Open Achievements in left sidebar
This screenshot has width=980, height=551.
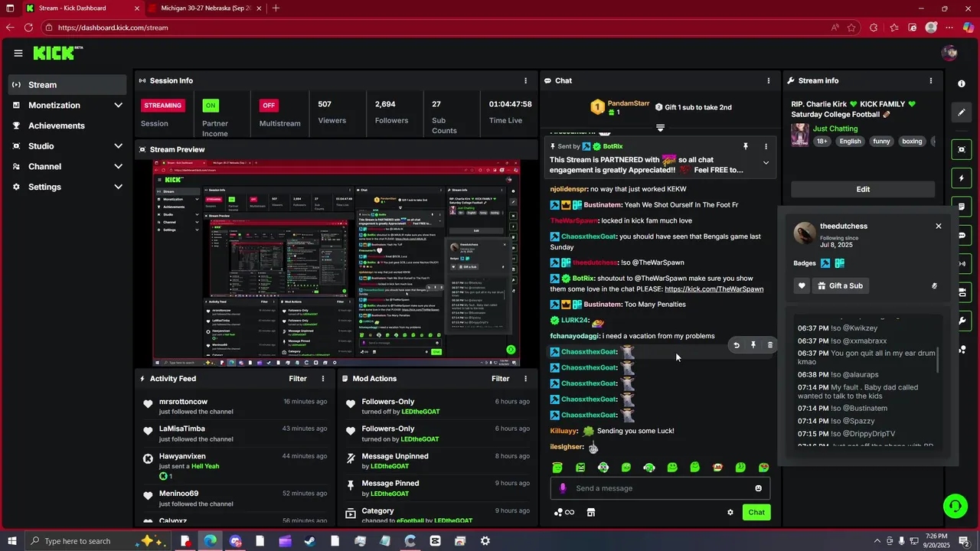pyautogui.click(x=68, y=126)
